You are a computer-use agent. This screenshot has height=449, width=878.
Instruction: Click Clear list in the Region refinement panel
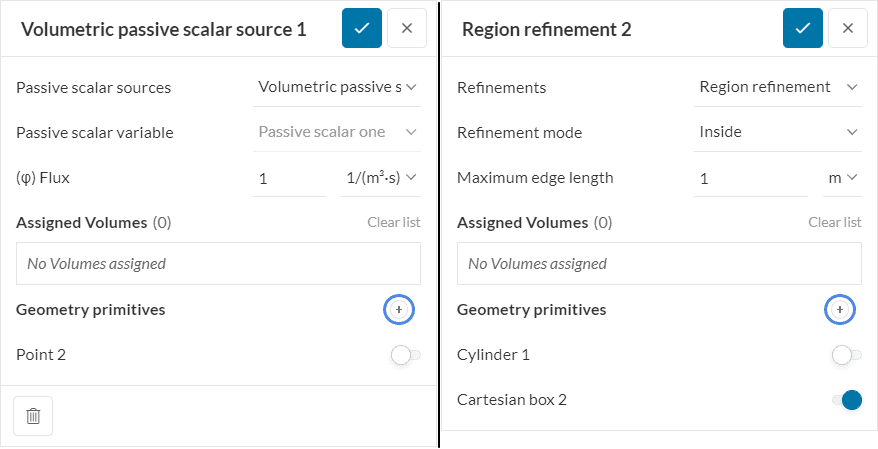coord(834,222)
